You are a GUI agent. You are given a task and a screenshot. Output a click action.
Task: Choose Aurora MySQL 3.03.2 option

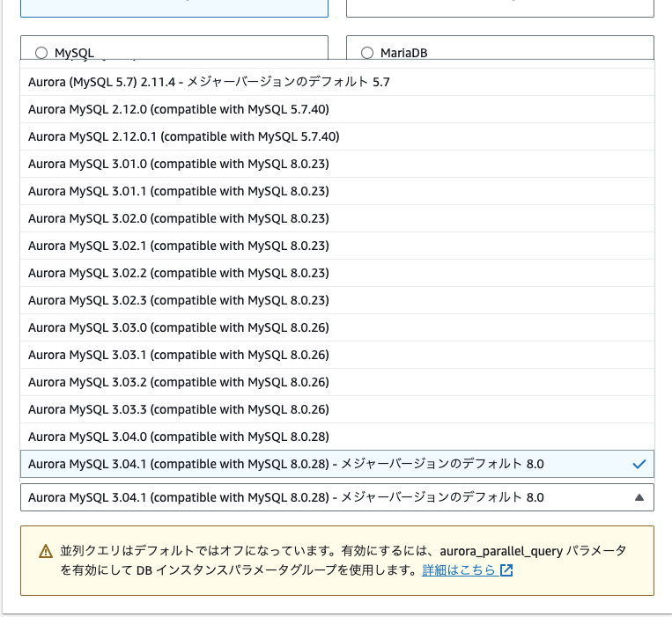point(337,382)
